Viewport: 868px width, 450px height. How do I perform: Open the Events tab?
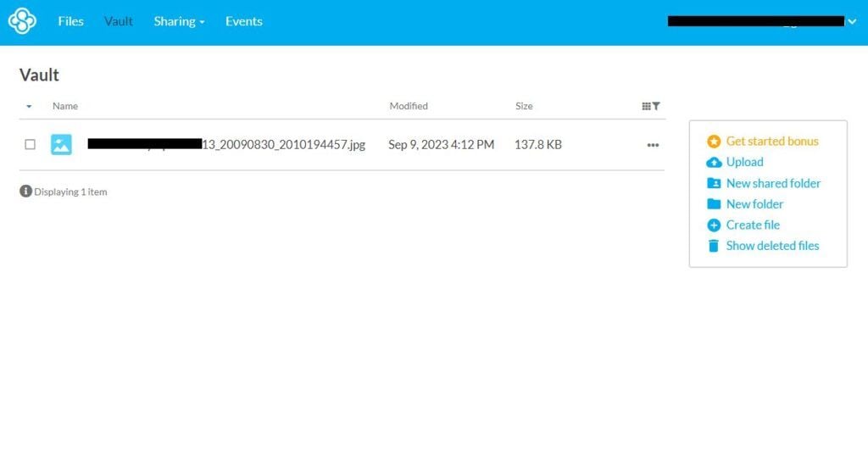pos(243,21)
